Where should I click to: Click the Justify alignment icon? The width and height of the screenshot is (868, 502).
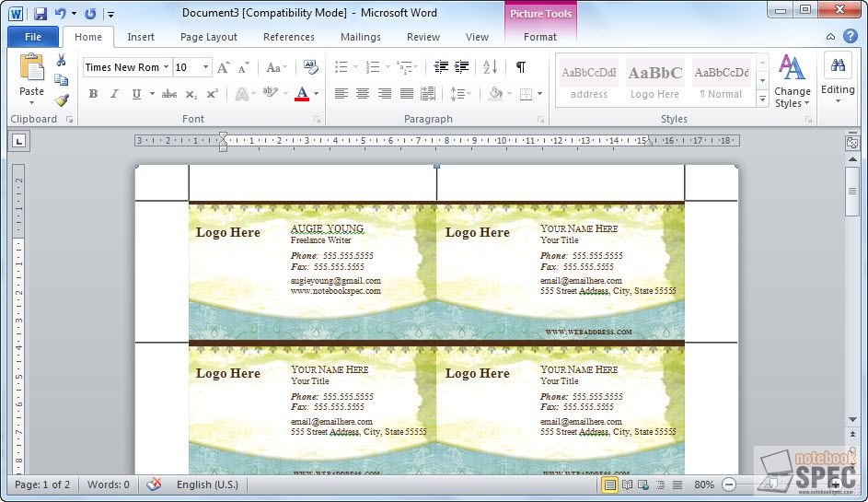[406, 94]
